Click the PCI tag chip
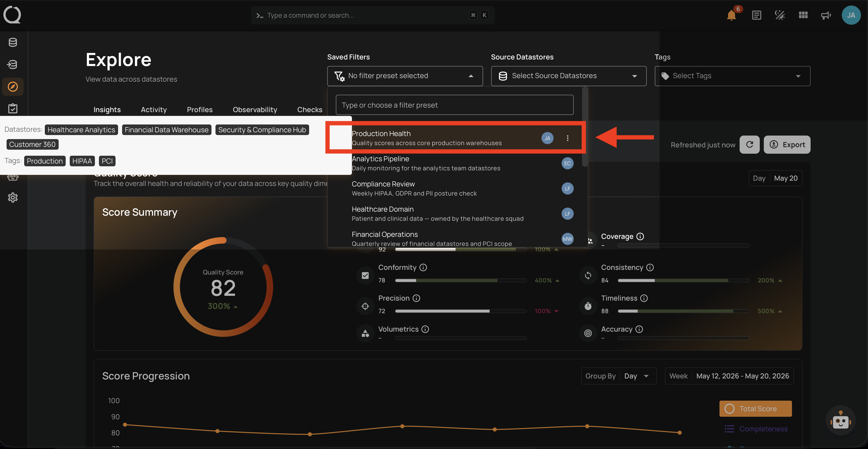Screen dimensions: 868x449 pos(107,161)
